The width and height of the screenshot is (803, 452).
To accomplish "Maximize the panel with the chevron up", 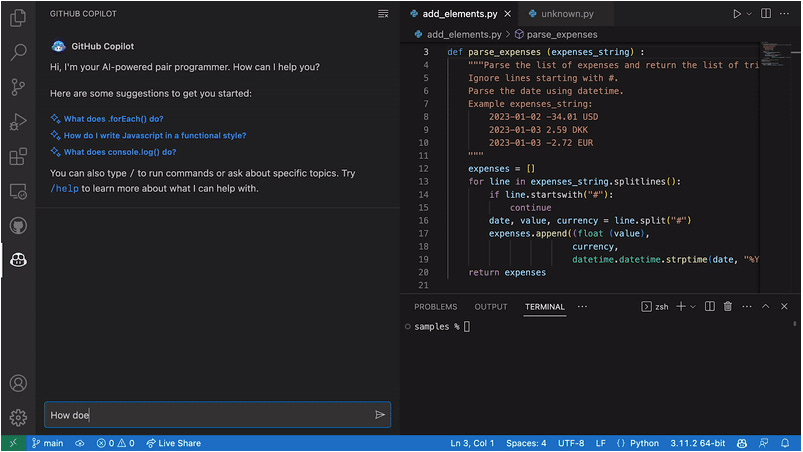I will (765, 307).
